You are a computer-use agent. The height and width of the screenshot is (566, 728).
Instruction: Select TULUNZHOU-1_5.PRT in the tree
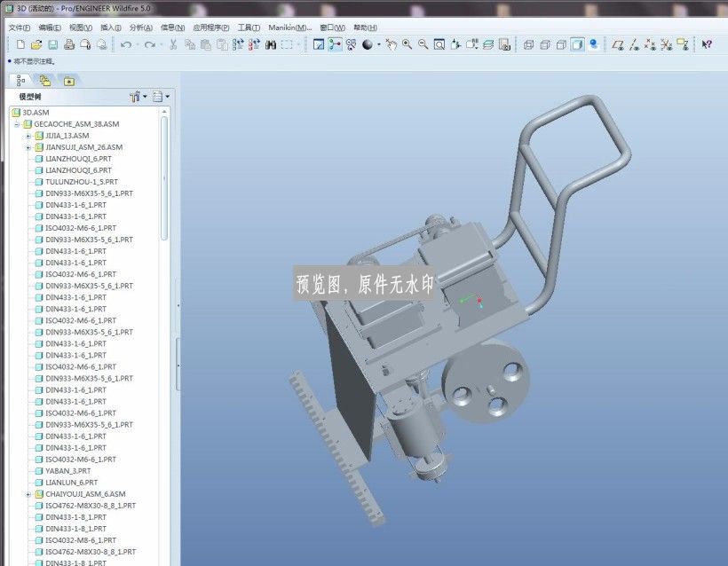click(x=82, y=182)
